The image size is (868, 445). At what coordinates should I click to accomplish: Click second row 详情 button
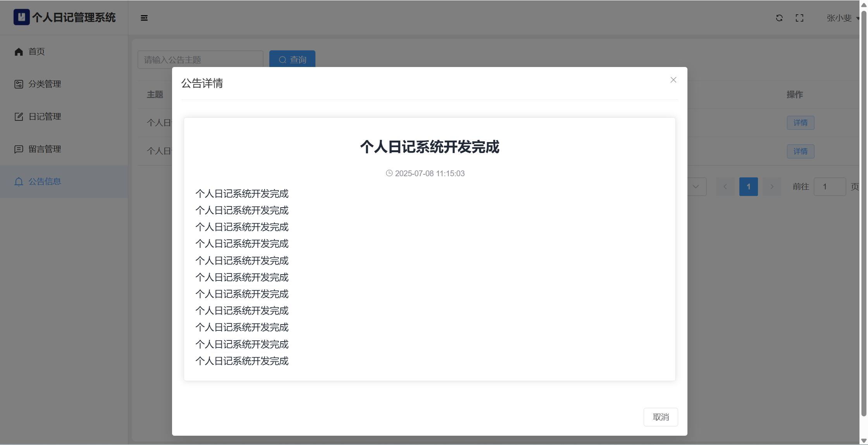pyautogui.click(x=800, y=151)
